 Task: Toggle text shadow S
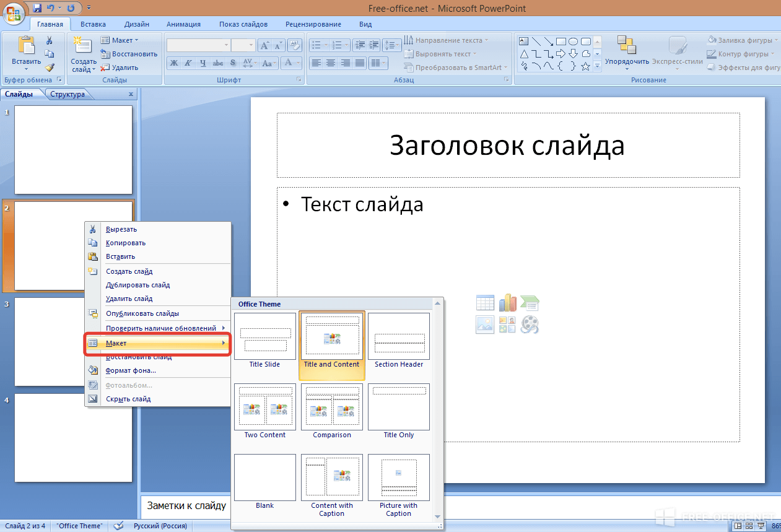pyautogui.click(x=233, y=63)
